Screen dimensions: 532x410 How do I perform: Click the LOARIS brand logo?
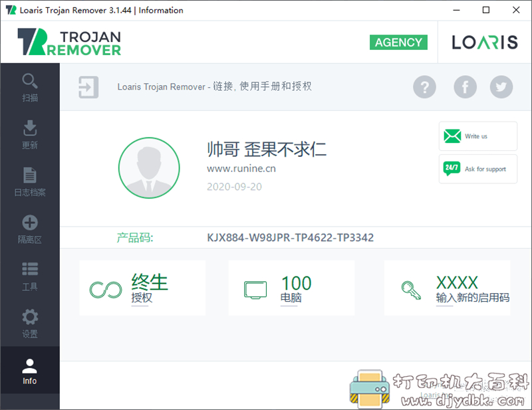pos(485,43)
